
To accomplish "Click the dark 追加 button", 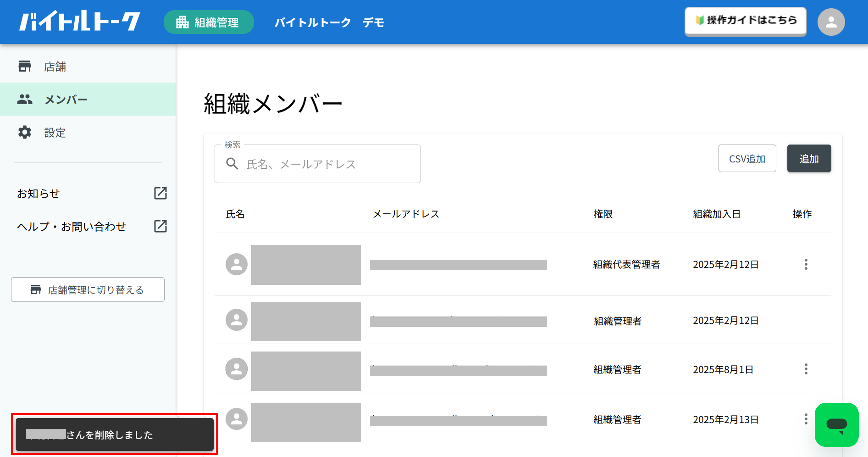I will point(809,158).
